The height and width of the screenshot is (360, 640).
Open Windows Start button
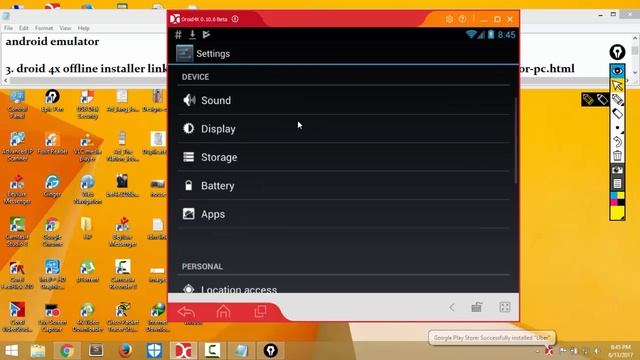(11, 351)
